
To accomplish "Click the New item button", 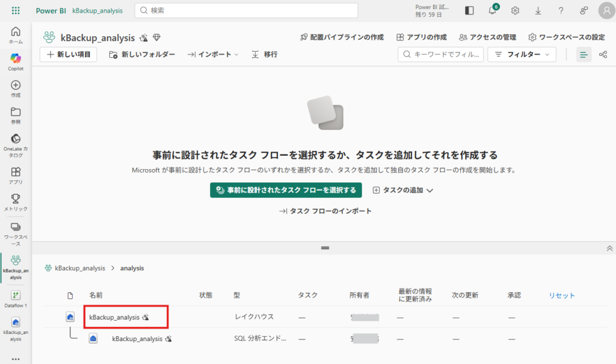I will point(68,55).
